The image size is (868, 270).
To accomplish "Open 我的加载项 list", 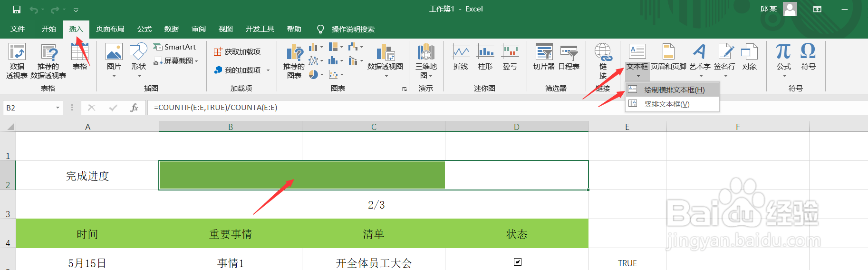I will tap(242, 70).
